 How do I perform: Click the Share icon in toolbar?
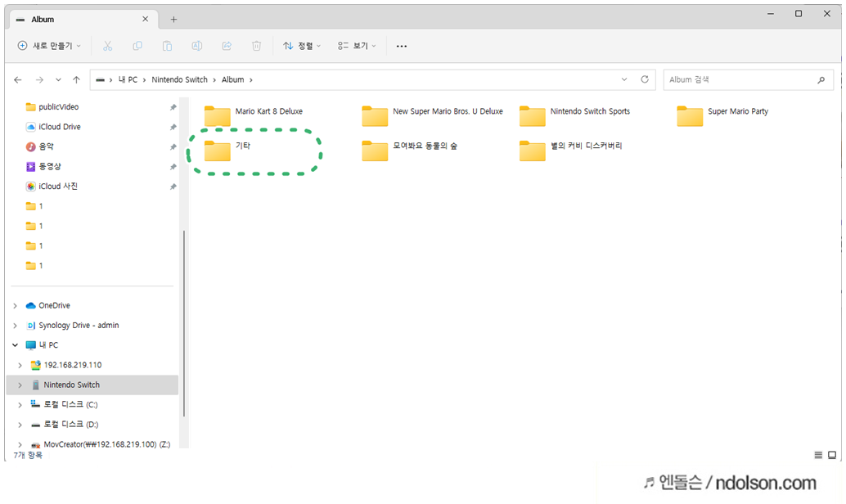coord(227,46)
